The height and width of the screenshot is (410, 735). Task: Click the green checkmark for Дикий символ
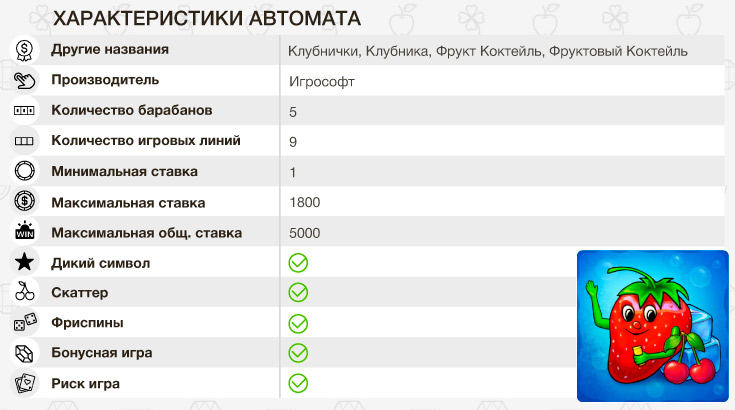coord(298,263)
